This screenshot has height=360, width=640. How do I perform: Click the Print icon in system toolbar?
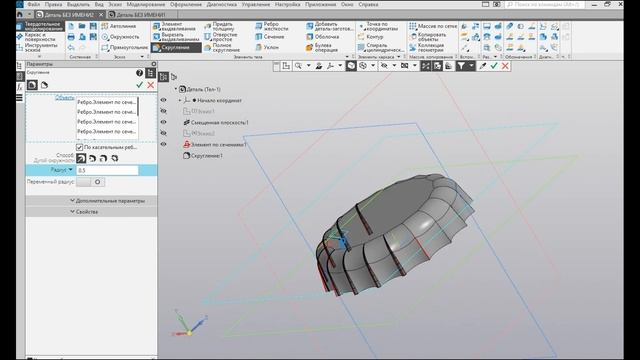(x=71, y=37)
